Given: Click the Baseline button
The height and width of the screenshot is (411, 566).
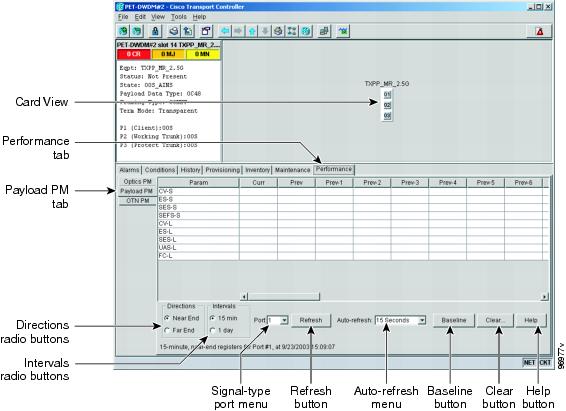Looking at the screenshot, I should click(x=454, y=320).
